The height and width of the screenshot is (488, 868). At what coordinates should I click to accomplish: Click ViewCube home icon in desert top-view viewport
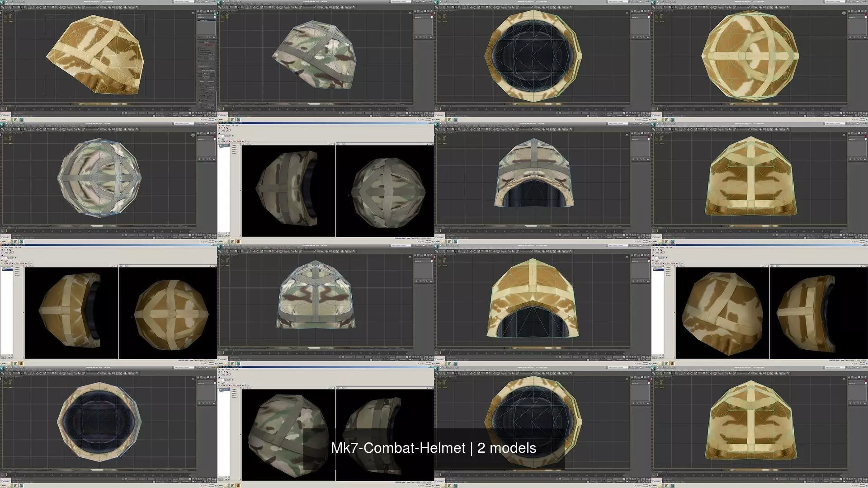[x=844, y=13]
